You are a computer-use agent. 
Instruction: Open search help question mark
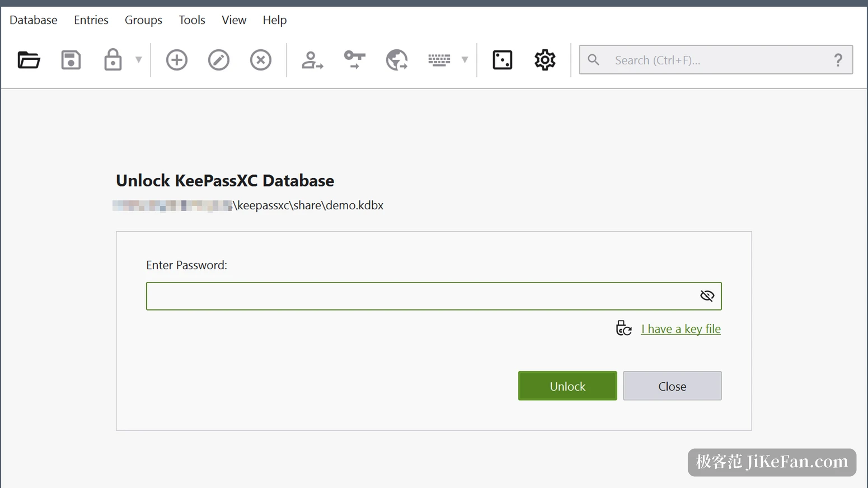(838, 60)
